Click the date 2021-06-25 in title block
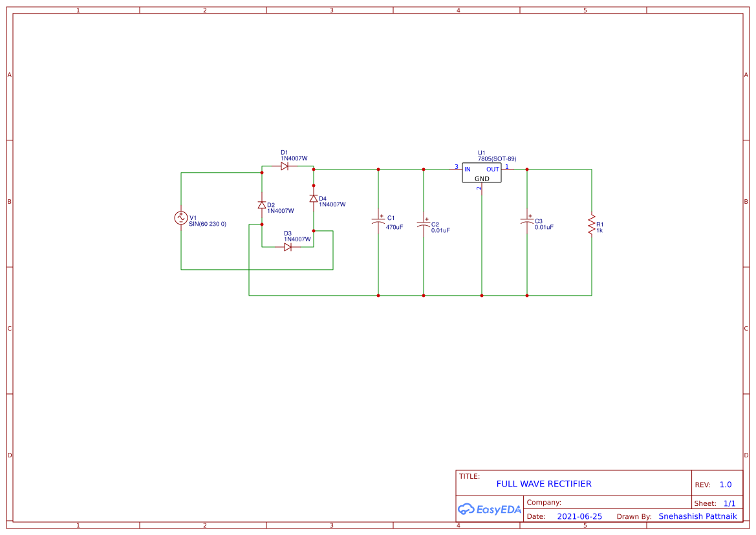This screenshot has width=756, height=535. click(578, 516)
